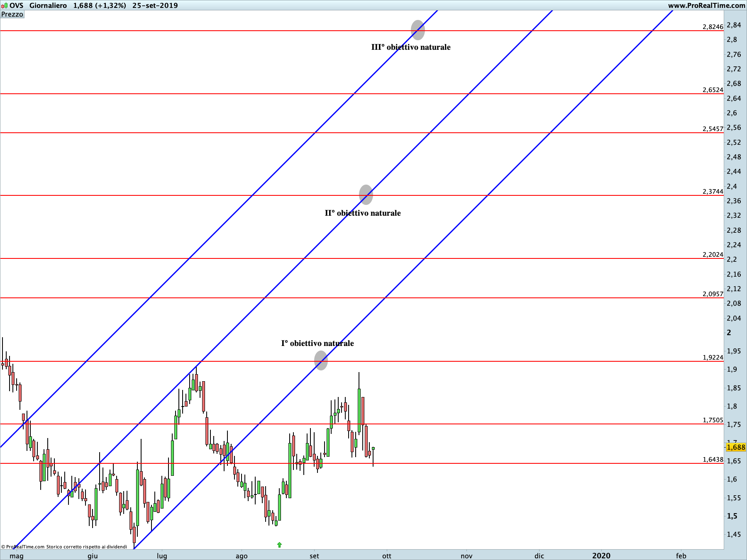Click the 2020 year label
The width and height of the screenshot is (747, 560).
[601, 556]
